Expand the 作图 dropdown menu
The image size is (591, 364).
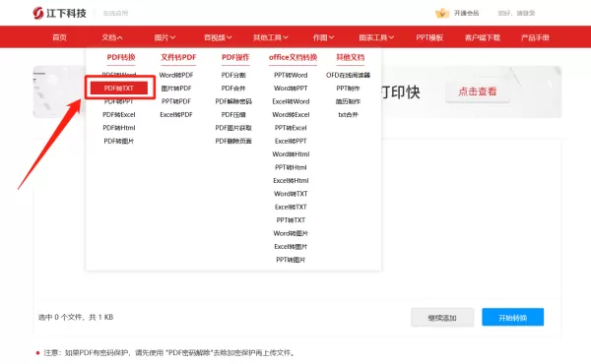click(323, 37)
